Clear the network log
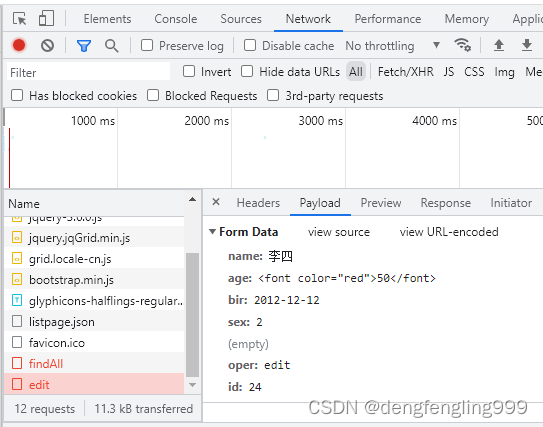This screenshot has height=427, width=543. pyautogui.click(x=47, y=45)
